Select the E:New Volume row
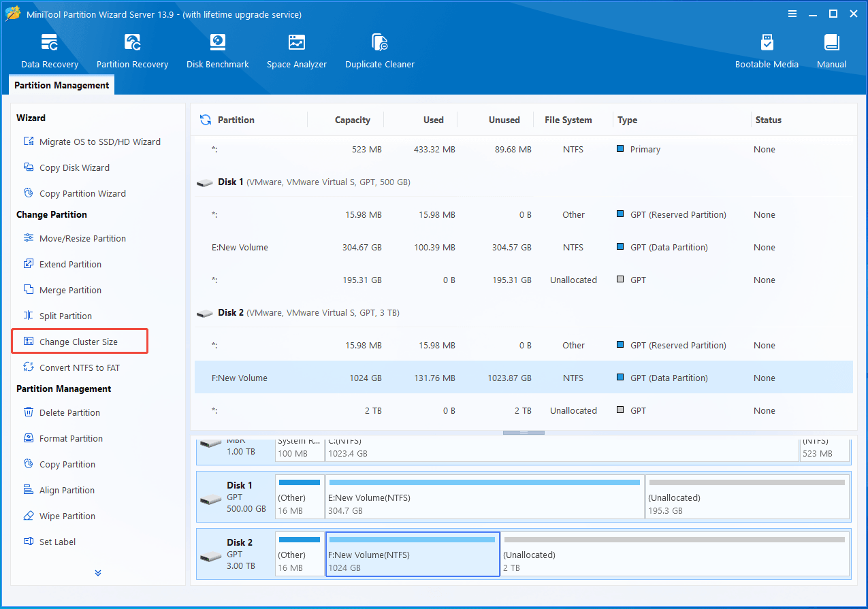 (524, 247)
